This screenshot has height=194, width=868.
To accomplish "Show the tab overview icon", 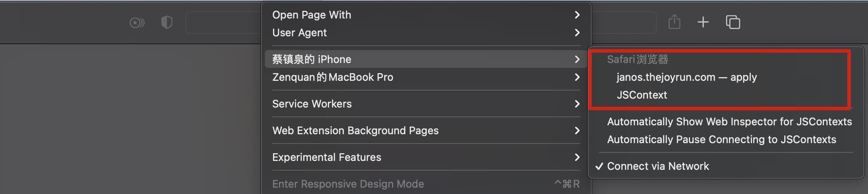I will coord(733,22).
